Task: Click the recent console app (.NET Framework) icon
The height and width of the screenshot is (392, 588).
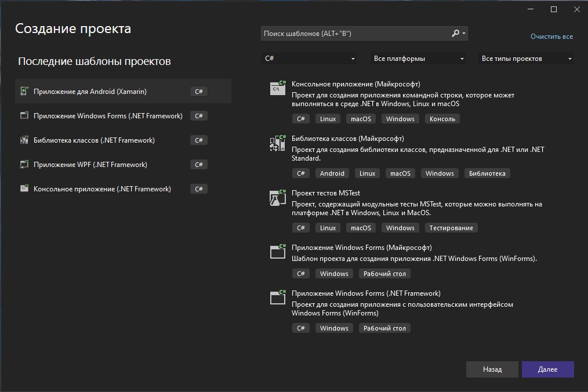Action: [x=24, y=189]
